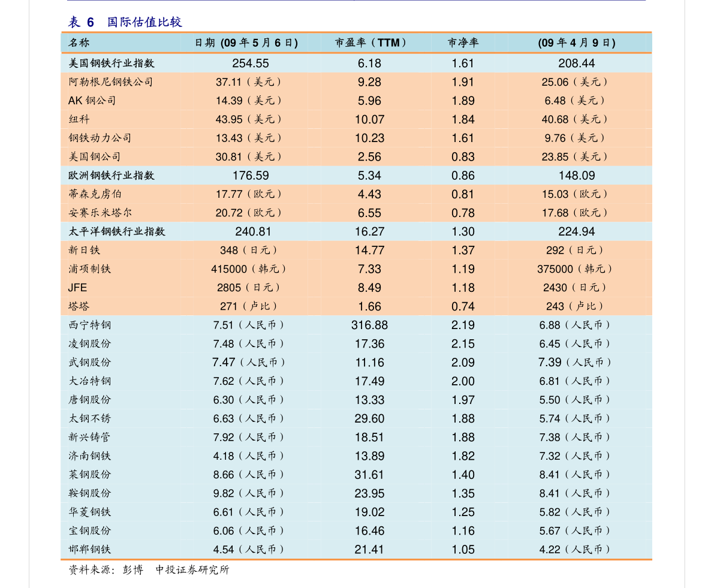
Task: Select the 市净率 column header
Action: coord(463,43)
